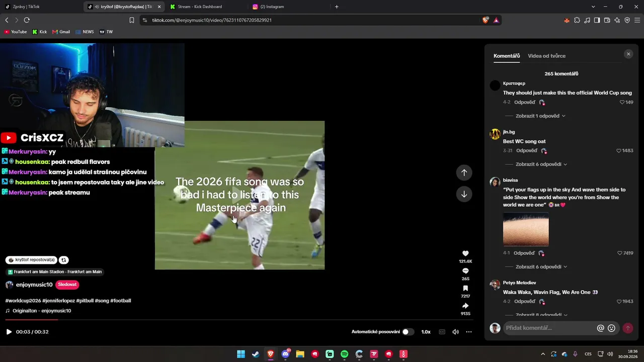Go to next video down arrow

click(464, 195)
